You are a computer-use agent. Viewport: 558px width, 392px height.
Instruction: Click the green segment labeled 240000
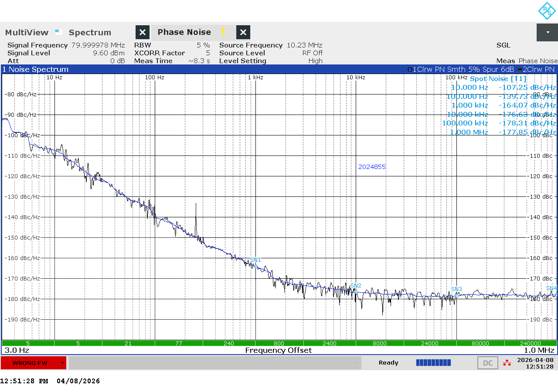531,343
